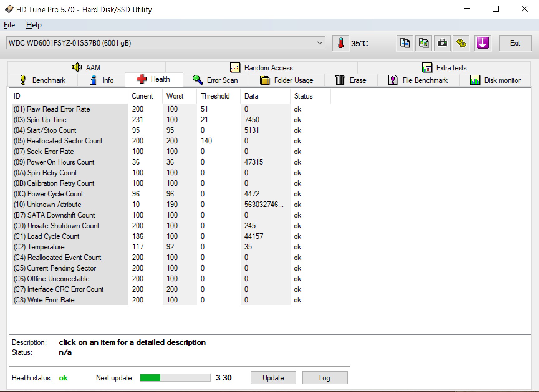Click the green ok health status text

pos(63,378)
